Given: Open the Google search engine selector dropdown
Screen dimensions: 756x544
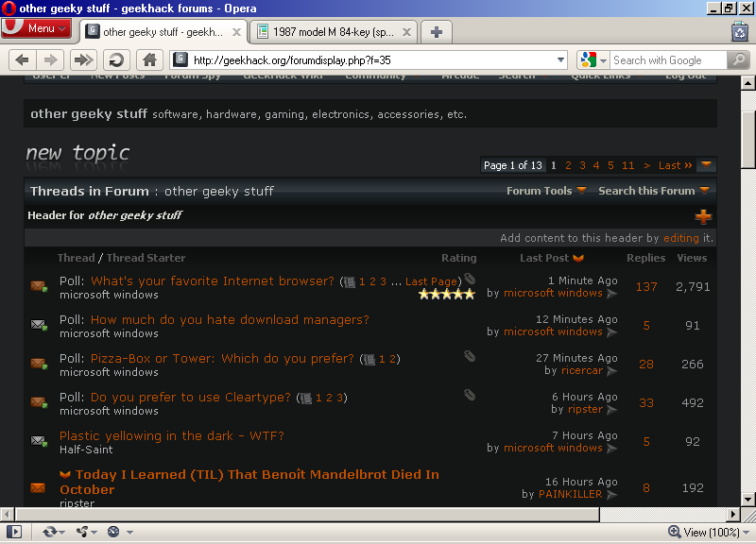Looking at the screenshot, I should tap(593, 59).
